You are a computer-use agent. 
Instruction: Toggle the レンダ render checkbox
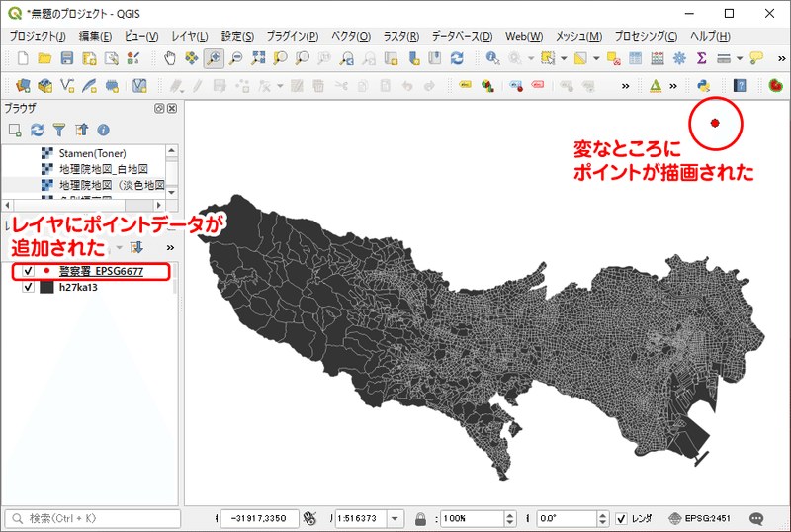[x=622, y=518]
